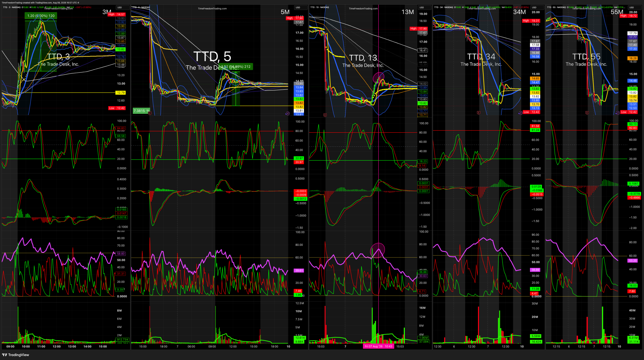Click the High 19.31 price label

(x=531, y=21)
